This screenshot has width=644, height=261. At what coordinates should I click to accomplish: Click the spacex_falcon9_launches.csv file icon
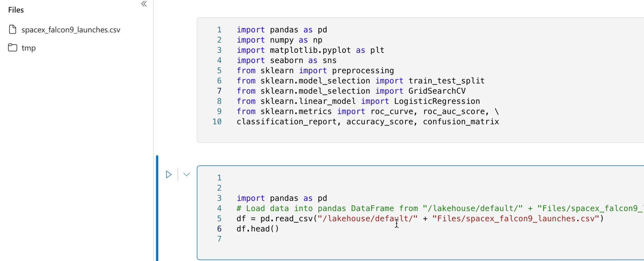tap(13, 30)
